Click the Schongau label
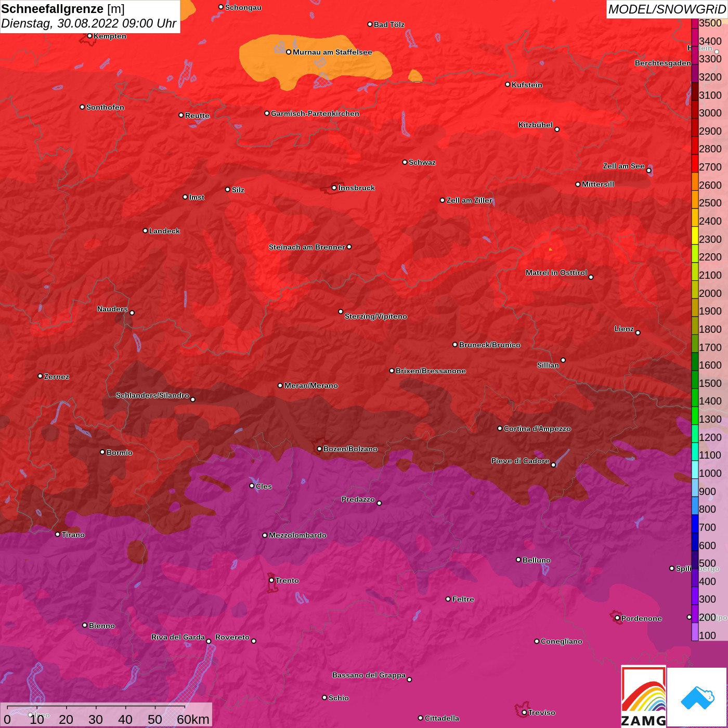 (243, 7)
